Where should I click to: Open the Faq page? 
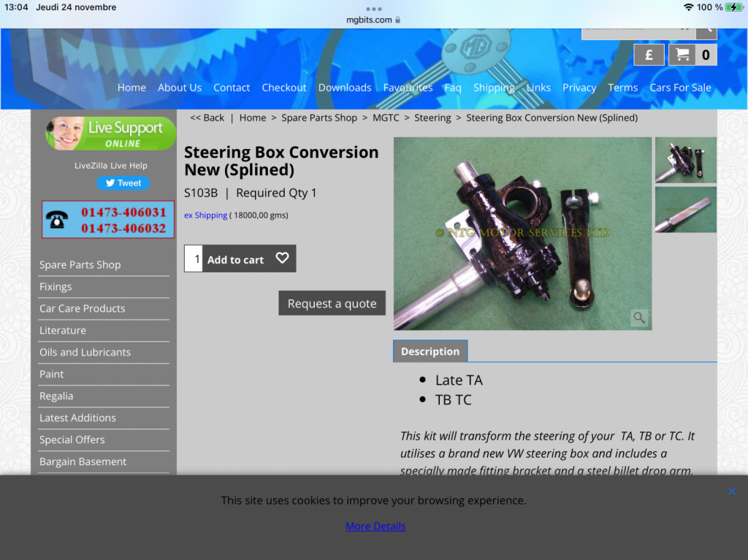(x=453, y=88)
